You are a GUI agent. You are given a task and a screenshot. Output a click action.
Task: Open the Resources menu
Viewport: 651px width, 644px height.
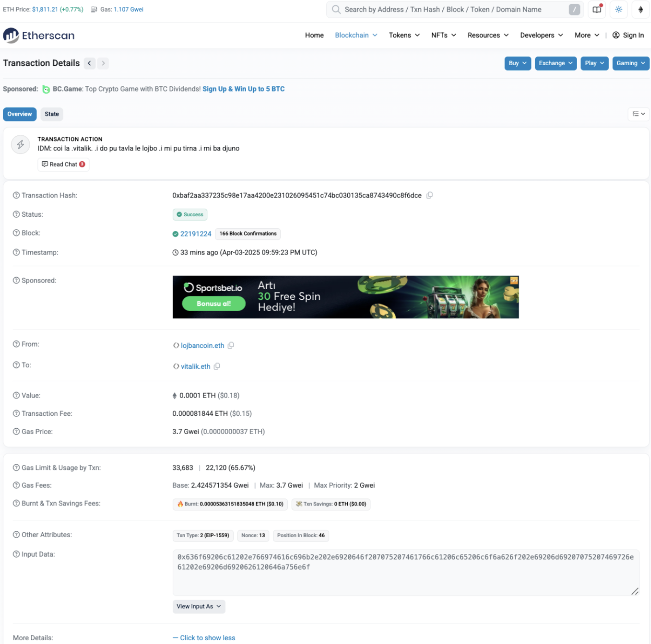[x=488, y=35]
